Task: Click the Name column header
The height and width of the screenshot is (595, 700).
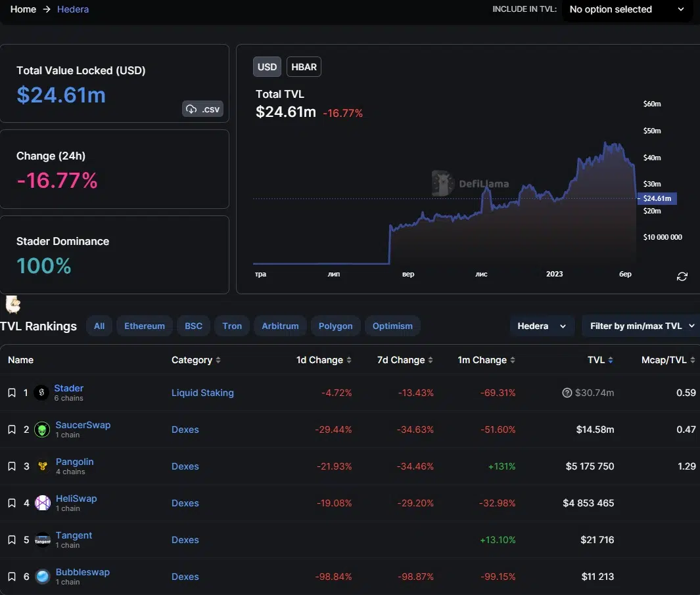Action: click(20, 360)
